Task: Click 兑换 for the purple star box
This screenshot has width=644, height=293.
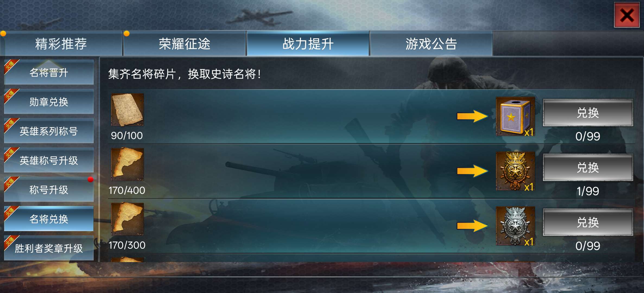Action: pyautogui.click(x=588, y=113)
